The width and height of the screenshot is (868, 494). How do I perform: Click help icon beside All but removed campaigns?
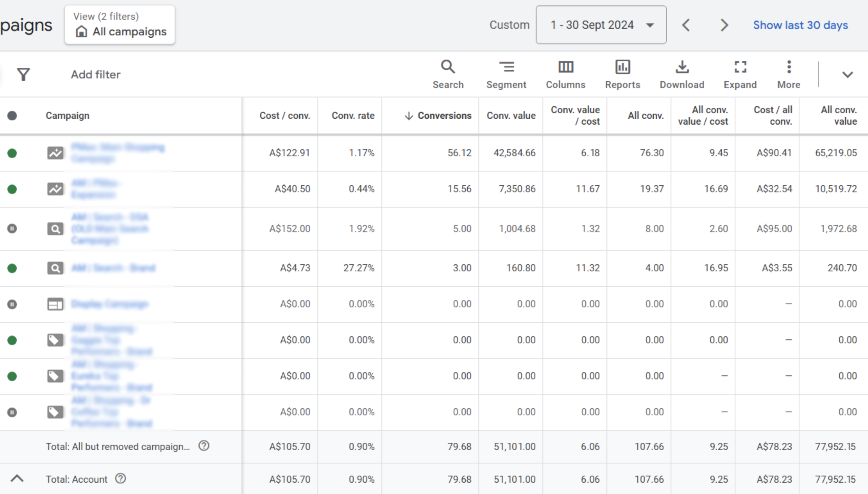tap(204, 446)
